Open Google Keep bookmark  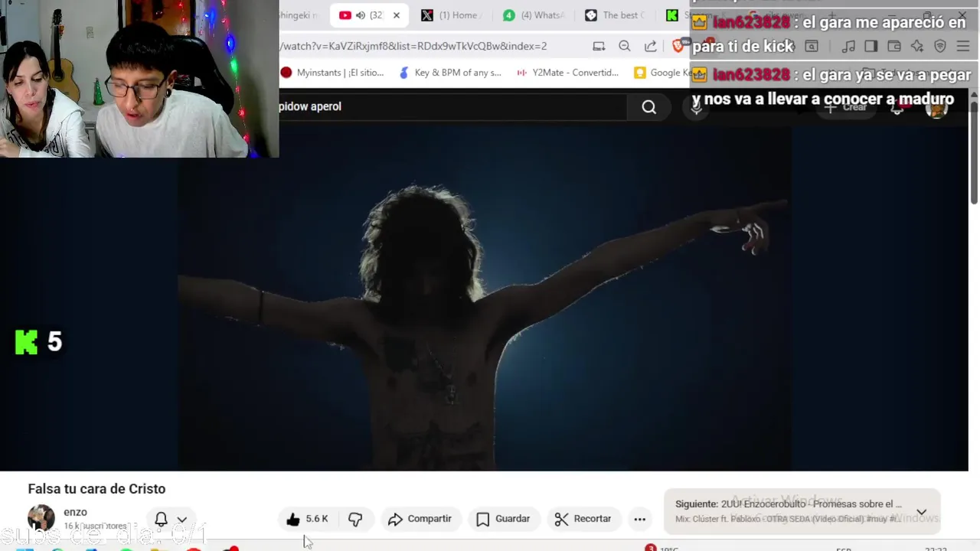663,73
